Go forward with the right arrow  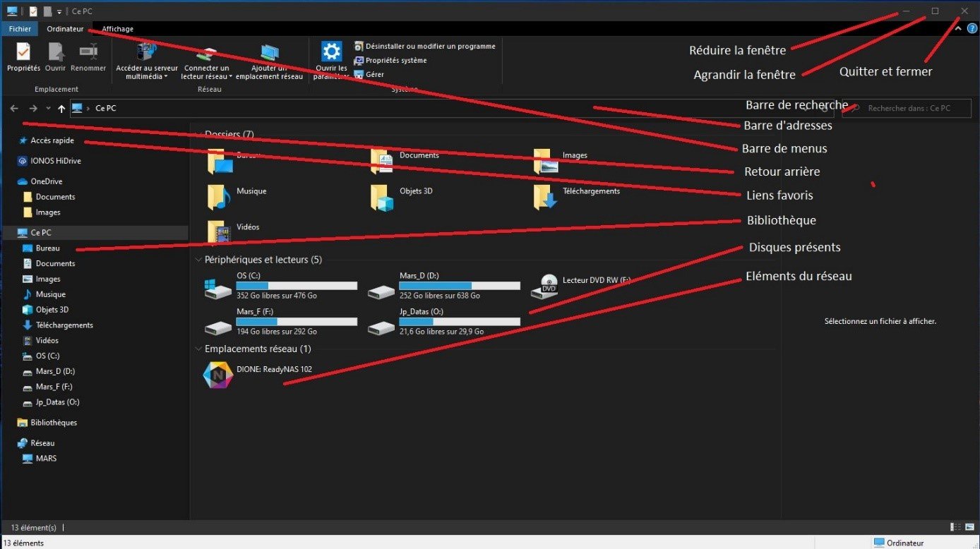[x=33, y=108]
